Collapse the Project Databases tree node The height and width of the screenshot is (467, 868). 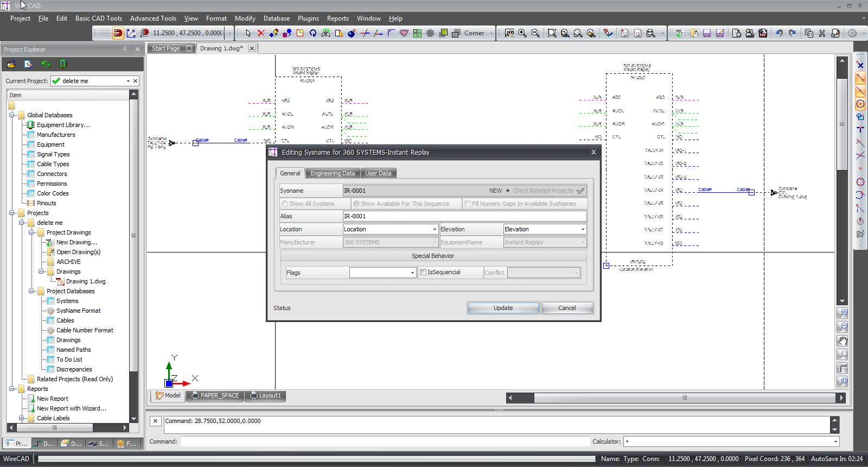[31, 291]
